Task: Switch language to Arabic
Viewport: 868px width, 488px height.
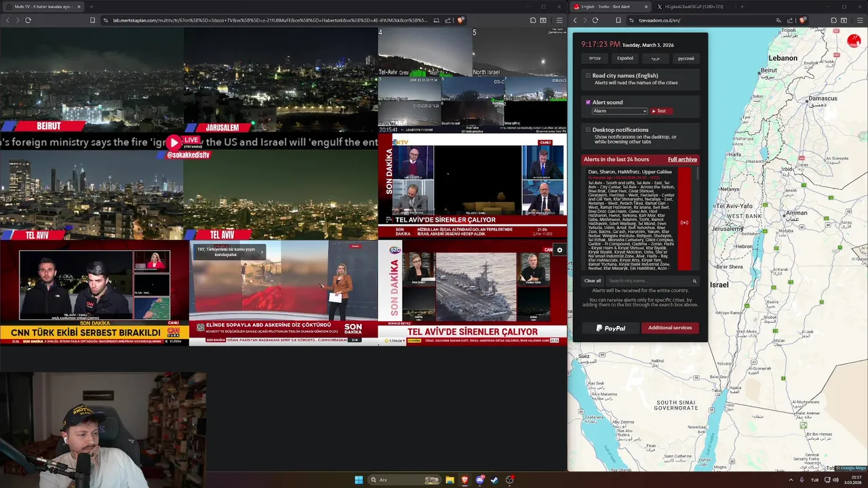Action: (656, 58)
